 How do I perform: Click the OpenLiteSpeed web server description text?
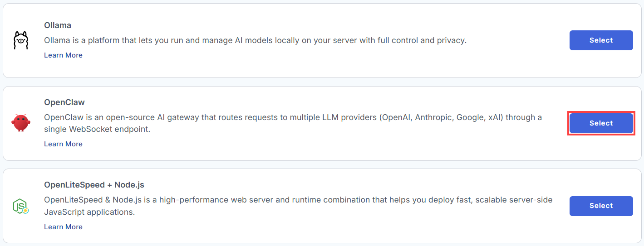(x=298, y=206)
